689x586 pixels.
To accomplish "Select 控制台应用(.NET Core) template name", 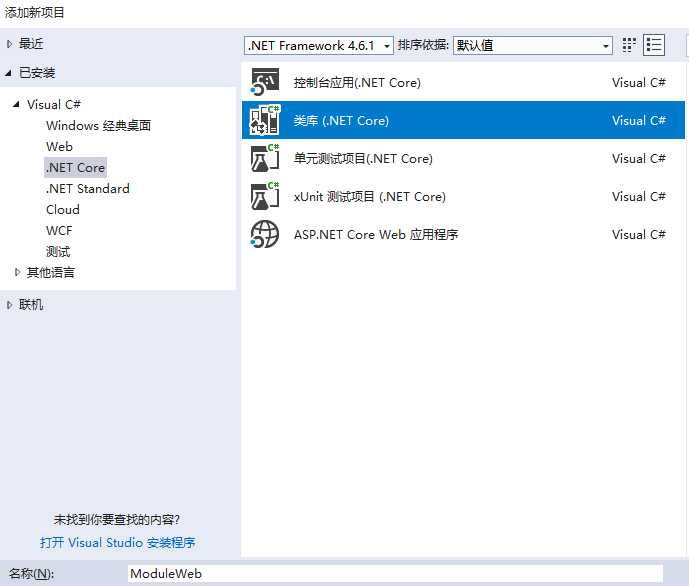I will 357,83.
